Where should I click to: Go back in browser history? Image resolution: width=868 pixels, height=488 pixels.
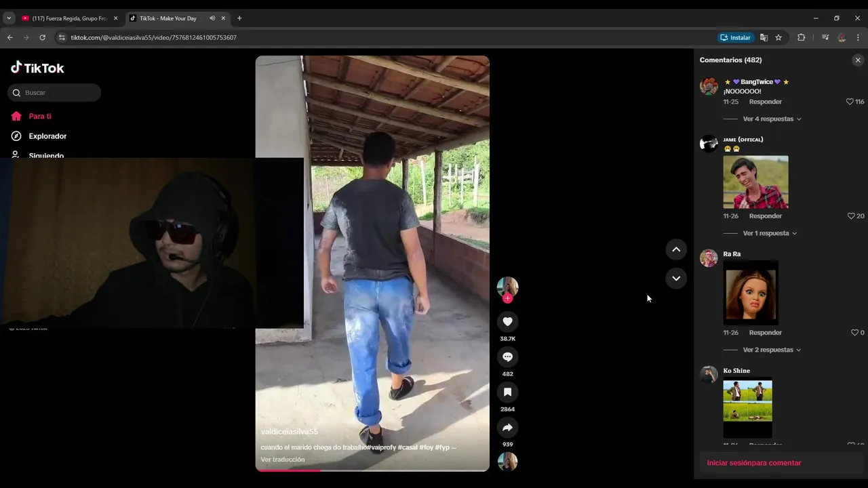pos(10,37)
